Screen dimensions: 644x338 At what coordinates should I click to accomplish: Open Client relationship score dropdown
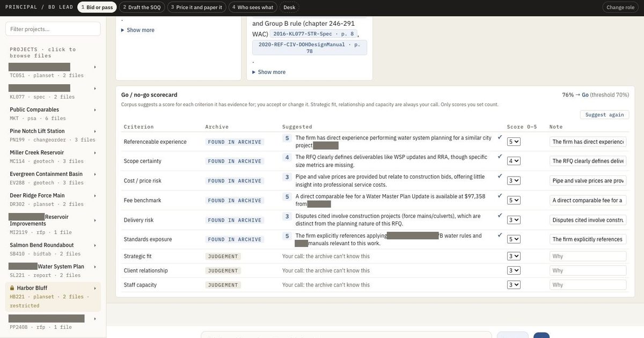tap(514, 270)
